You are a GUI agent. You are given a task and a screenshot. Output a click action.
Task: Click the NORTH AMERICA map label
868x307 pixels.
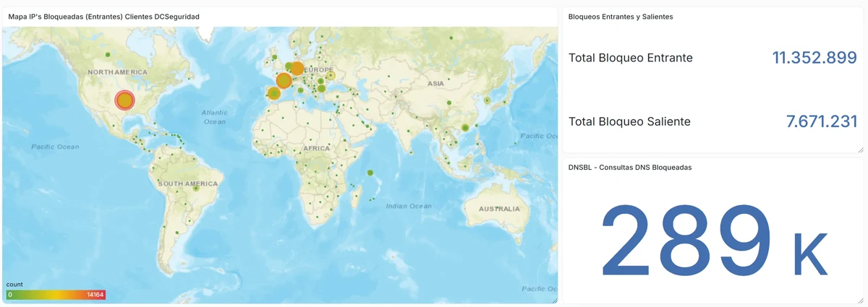[x=117, y=72]
